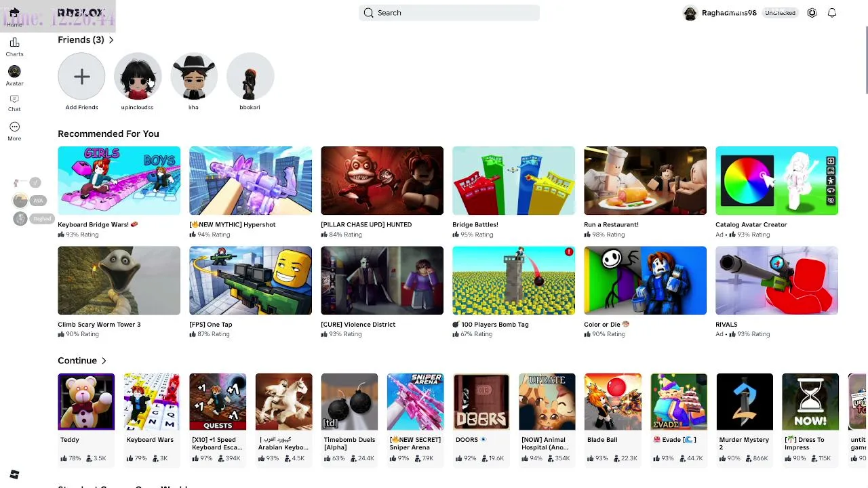Viewport: 868px width, 488px height.
Task: Click the "Blade Ball" title text
Action: [x=602, y=440]
